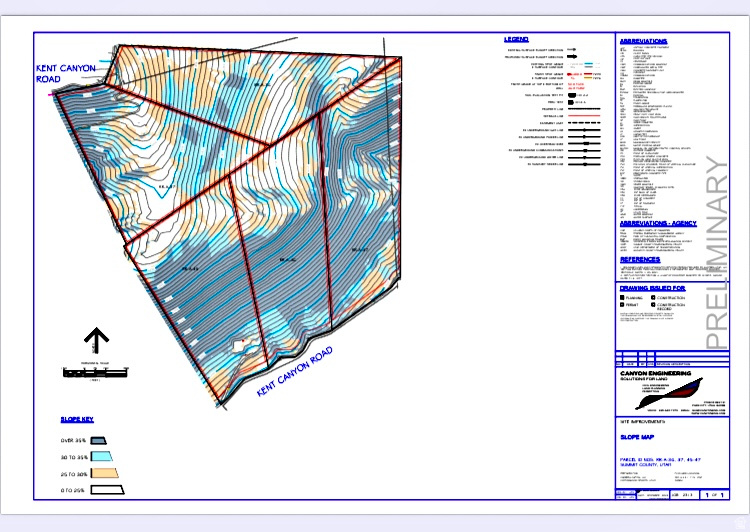
Task: Click the Over 35% slope color swatch
Action: coord(99,439)
